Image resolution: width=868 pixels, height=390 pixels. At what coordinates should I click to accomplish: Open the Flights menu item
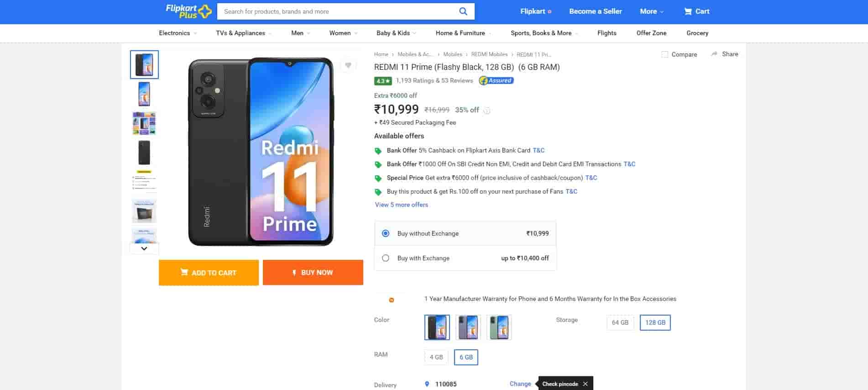coord(607,33)
